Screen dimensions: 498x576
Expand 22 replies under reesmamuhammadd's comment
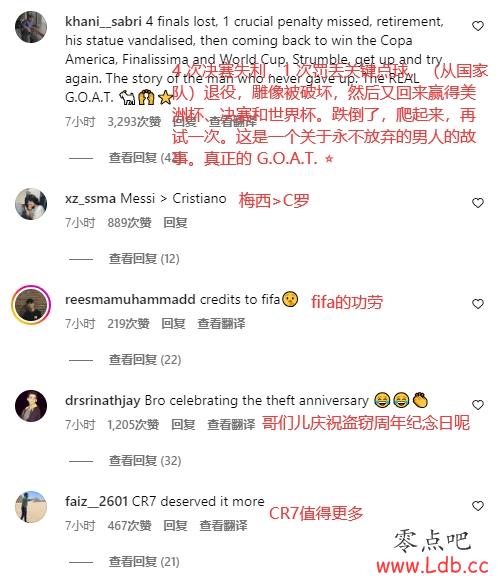(x=145, y=360)
